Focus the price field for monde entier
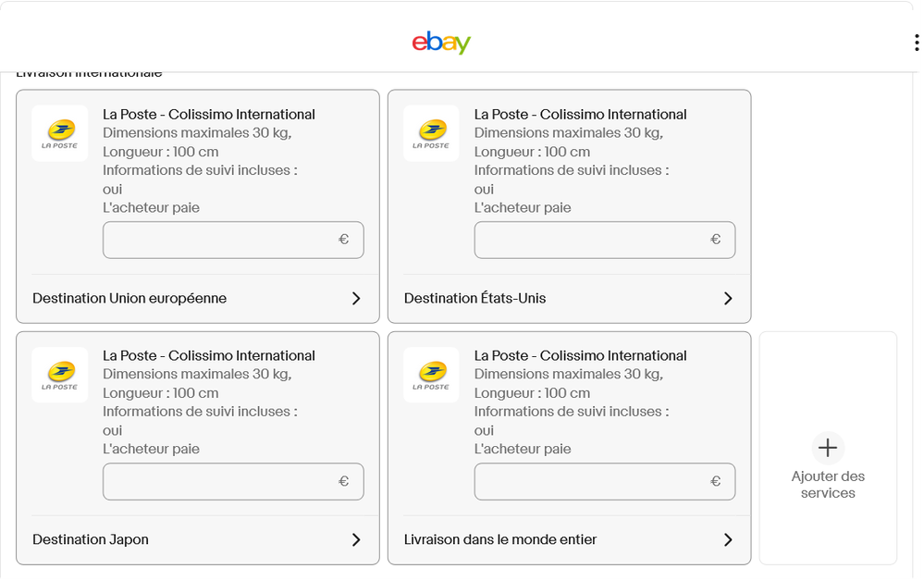The height and width of the screenshot is (581, 924). (x=605, y=481)
